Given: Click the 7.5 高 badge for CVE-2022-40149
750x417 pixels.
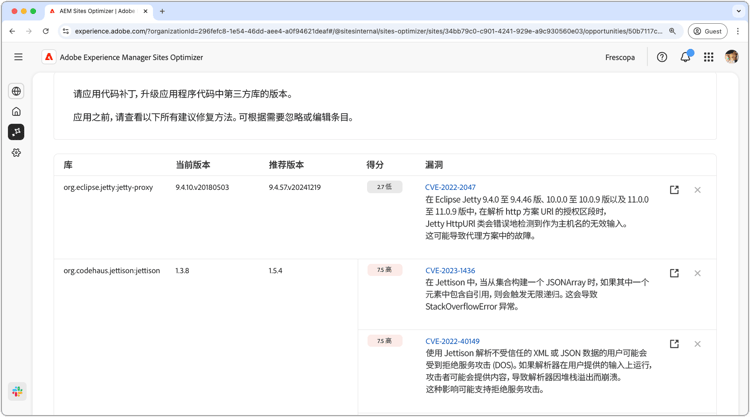Looking at the screenshot, I should pyautogui.click(x=385, y=340).
